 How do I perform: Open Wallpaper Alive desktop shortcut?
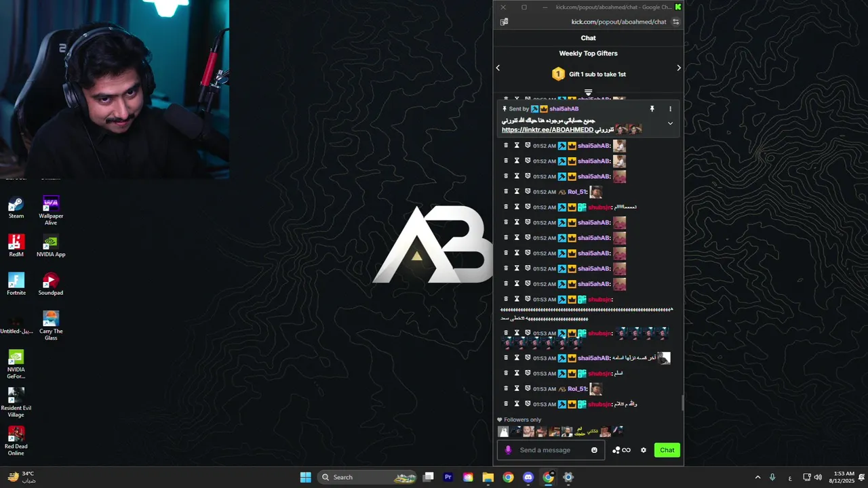[51, 211]
